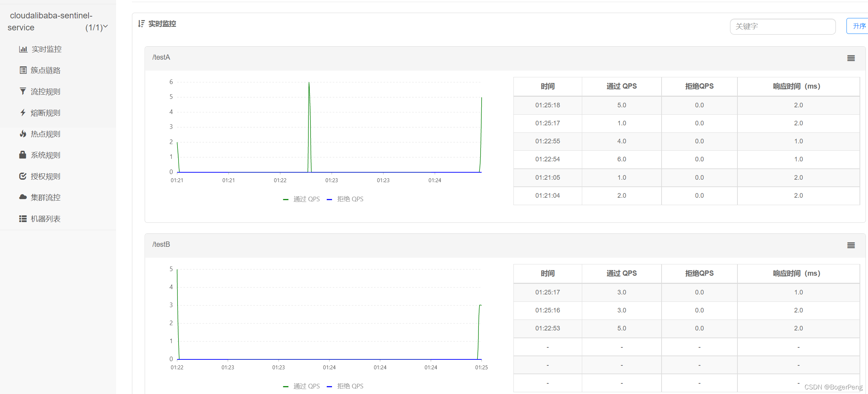Click the list icon beside 簇点链路

tap(23, 70)
